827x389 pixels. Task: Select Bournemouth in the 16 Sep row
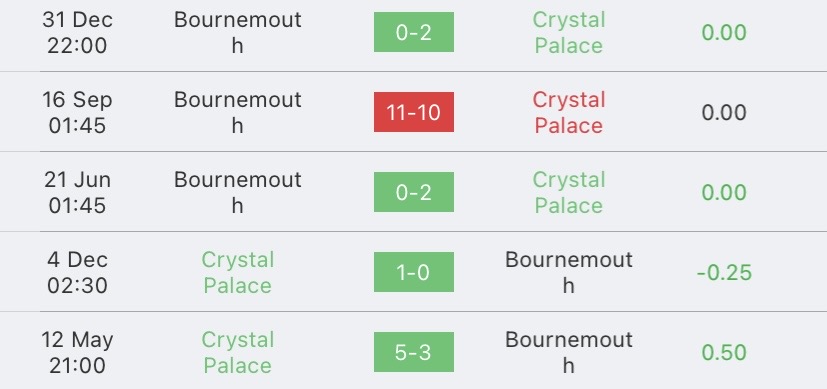(x=238, y=113)
